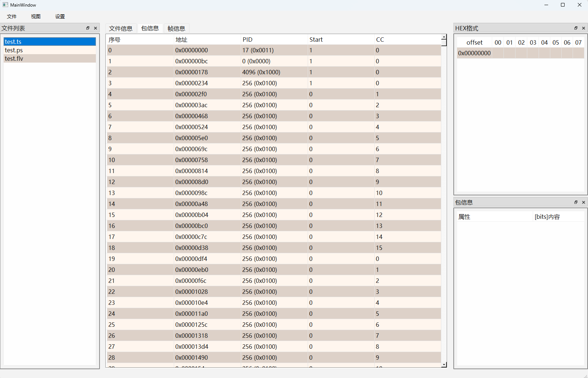Select address cell 0x00000c7c
The image size is (588, 378).
[207, 237]
